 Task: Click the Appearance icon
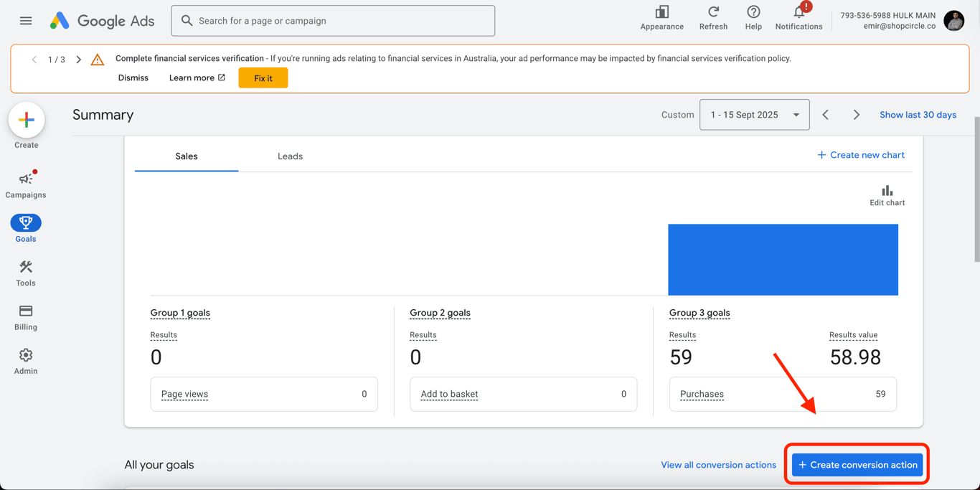coord(661,17)
